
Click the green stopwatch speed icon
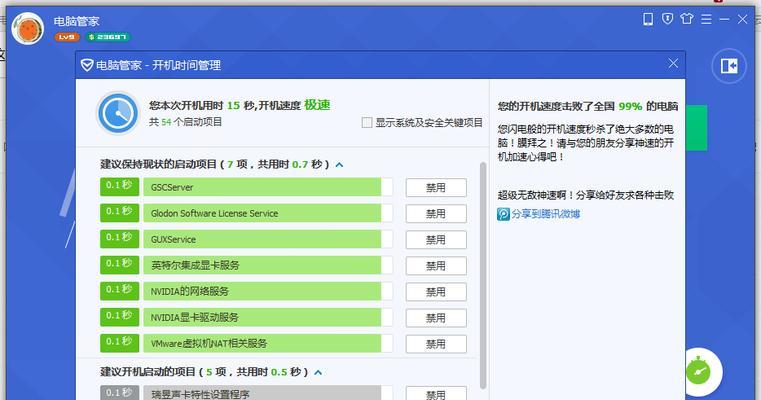pos(699,372)
